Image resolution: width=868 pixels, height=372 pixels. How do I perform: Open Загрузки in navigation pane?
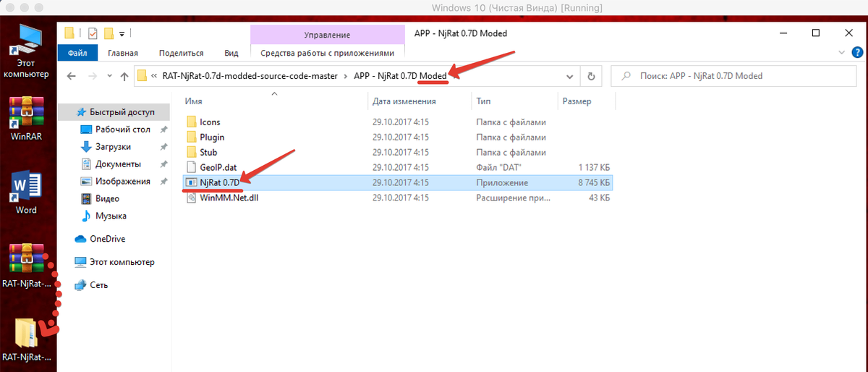click(113, 147)
